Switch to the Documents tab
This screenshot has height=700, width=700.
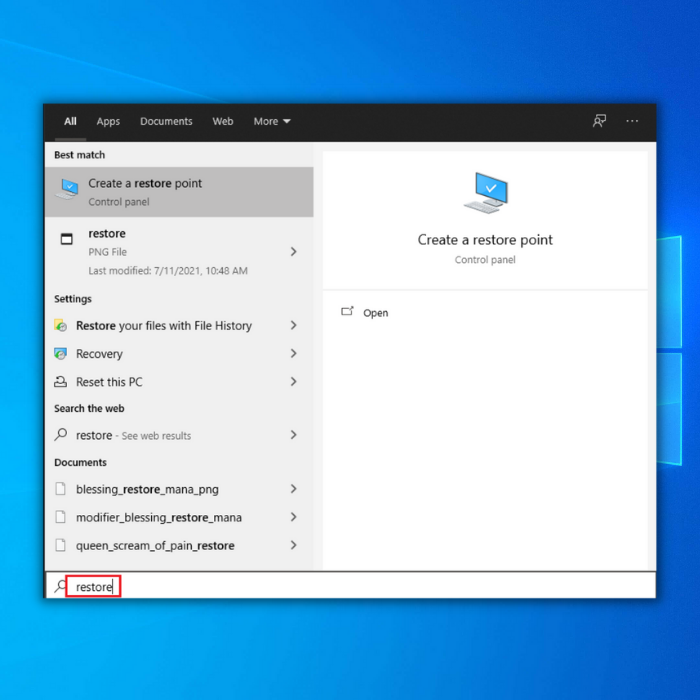pyautogui.click(x=166, y=121)
